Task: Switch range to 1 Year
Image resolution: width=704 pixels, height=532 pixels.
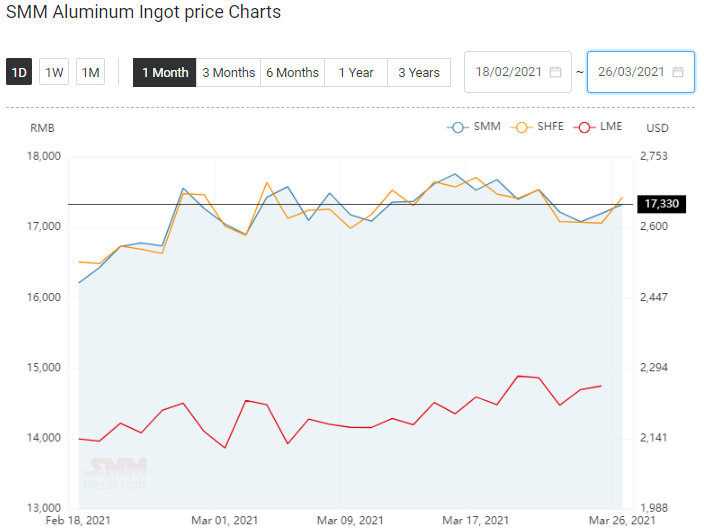Action: point(356,72)
